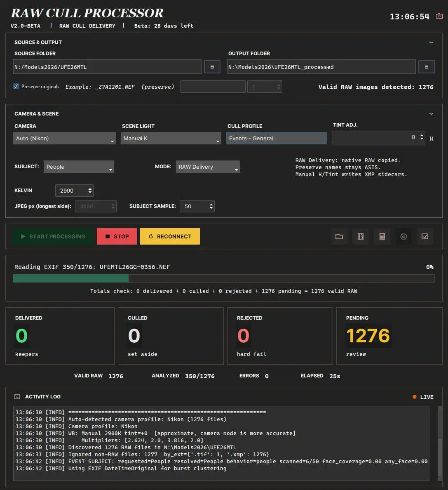The image size is (448, 490).
Task: Click the red Stop button
Action: coord(117,237)
